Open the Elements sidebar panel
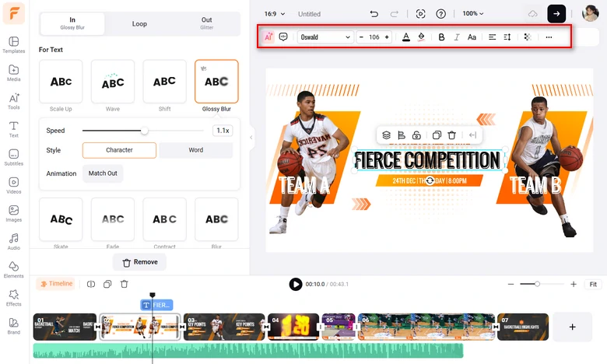Viewport: 607px width, 364px height. (13, 270)
